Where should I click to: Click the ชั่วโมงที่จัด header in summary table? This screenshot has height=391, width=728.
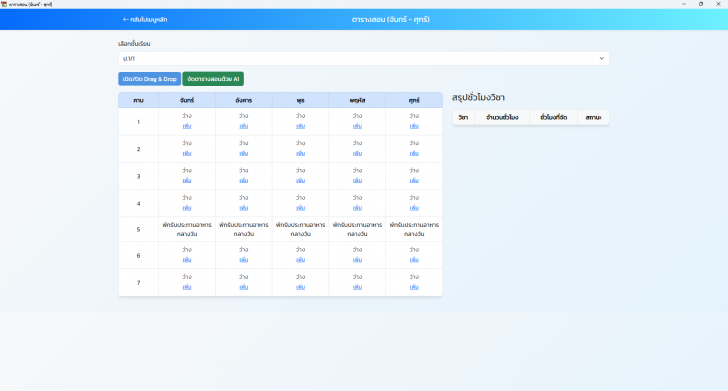click(553, 117)
